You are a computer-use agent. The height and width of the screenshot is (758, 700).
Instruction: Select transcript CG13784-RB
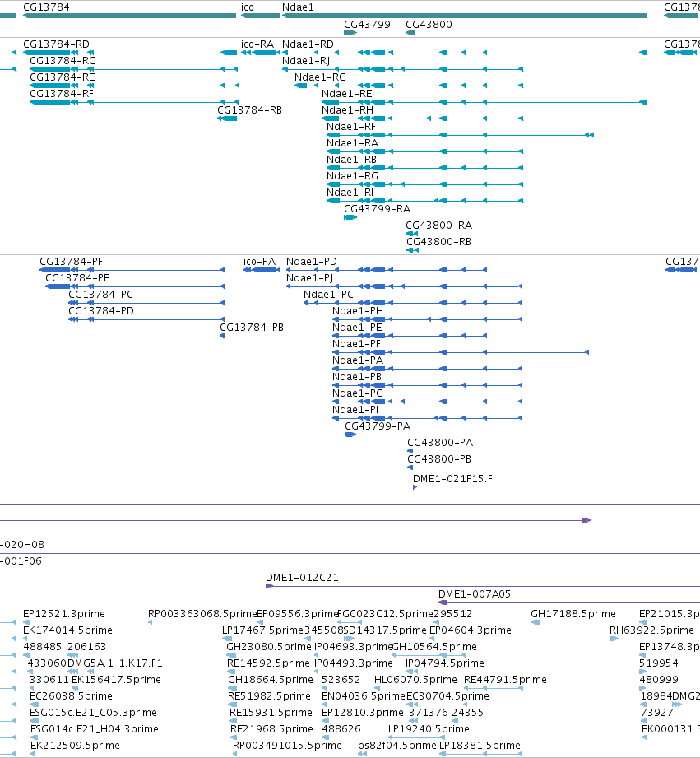250,110
